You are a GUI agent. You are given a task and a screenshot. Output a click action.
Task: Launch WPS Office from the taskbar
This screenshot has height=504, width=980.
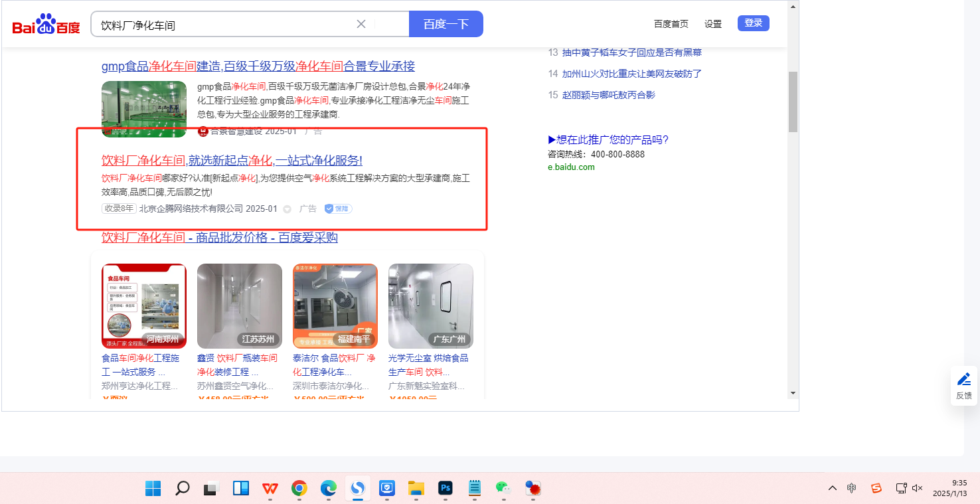point(270,489)
